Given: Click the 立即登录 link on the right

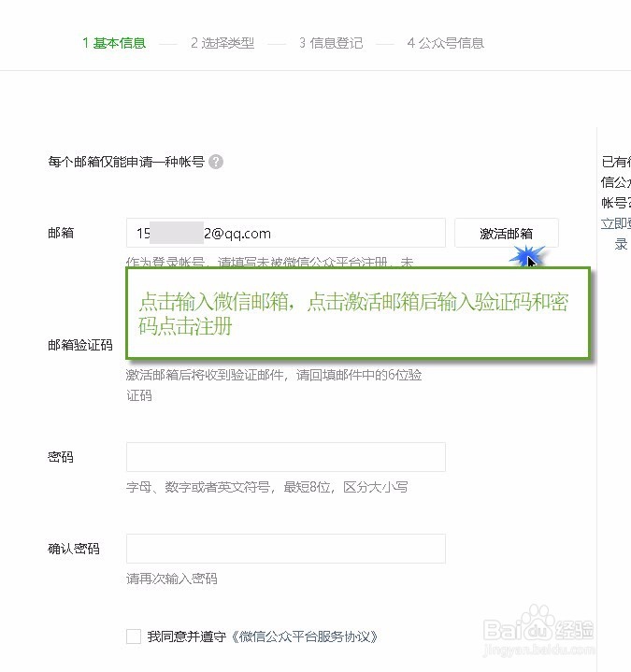Looking at the screenshot, I should pyautogui.click(x=616, y=234).
